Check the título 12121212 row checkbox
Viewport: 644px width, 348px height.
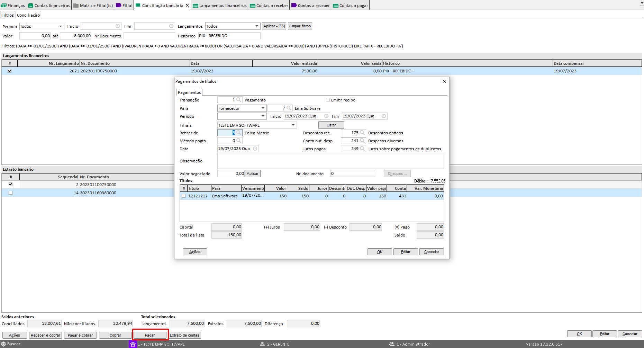pyautogui.click(x=184, y=196)
